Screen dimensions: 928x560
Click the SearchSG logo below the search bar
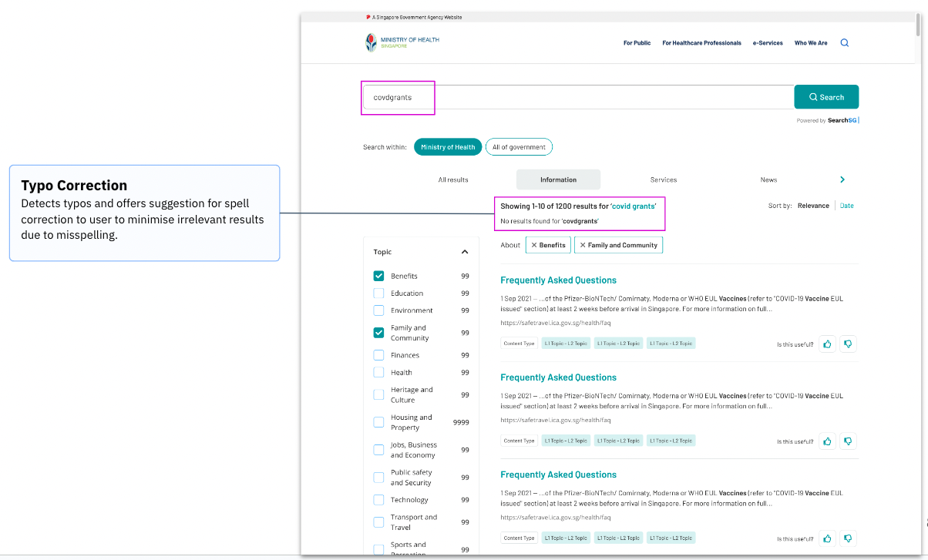[842, 119]
